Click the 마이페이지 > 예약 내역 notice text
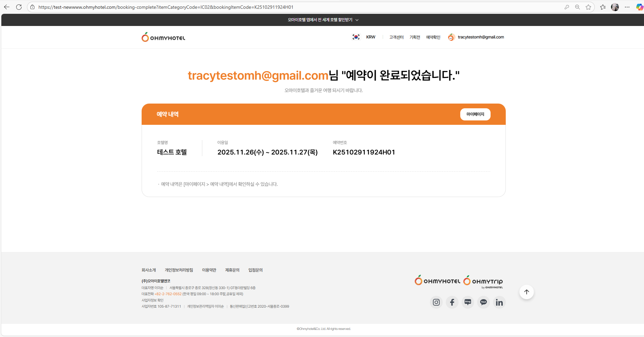The height and width of the screenshot is (337, 644). tap(219, 184)
